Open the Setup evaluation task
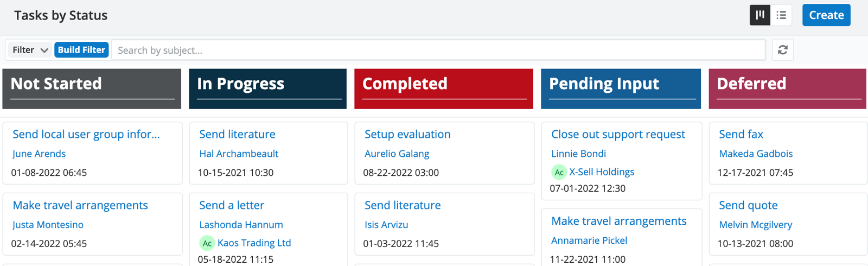Image resolution: width=868 pixels, height=266 pixels. [407, 134]
